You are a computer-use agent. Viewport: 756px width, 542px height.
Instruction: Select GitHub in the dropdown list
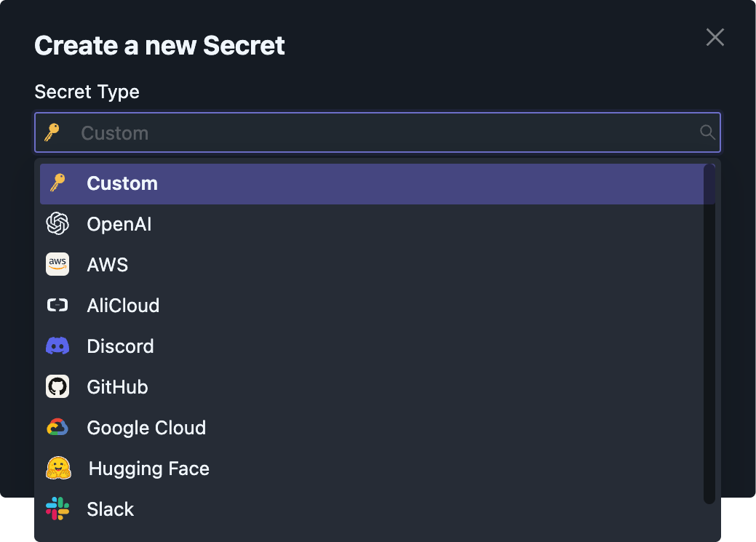point(117,387)
